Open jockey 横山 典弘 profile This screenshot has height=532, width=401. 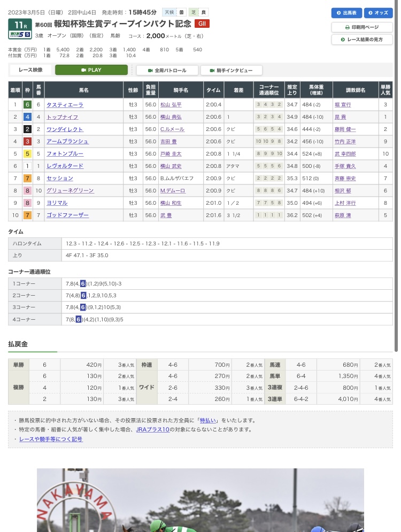[171, 117]
